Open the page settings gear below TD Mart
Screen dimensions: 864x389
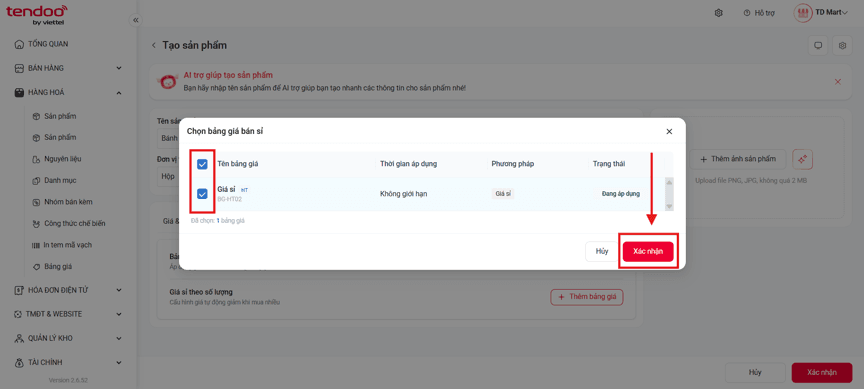(x=842, y=46)
